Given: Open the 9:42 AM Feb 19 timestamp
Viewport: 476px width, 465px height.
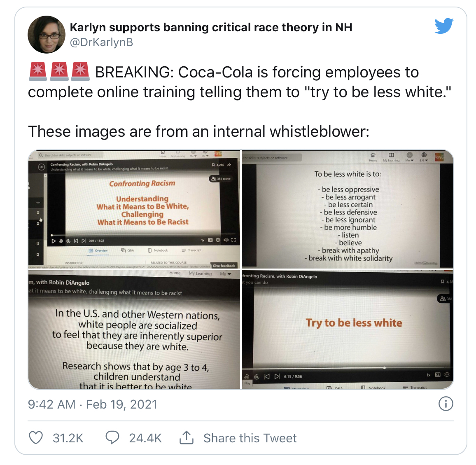Looking at the screenshot, I should 93,404.
